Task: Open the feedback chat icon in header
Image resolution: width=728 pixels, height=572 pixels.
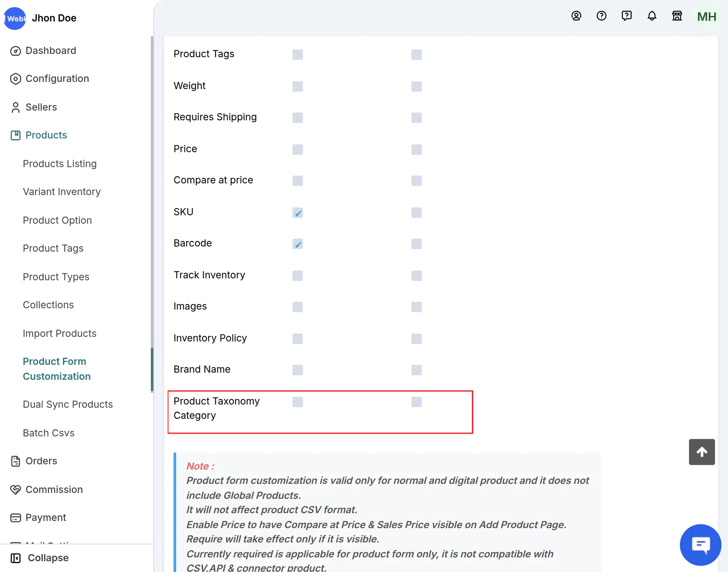Action: pyautogui.click(x=626, y=16)
